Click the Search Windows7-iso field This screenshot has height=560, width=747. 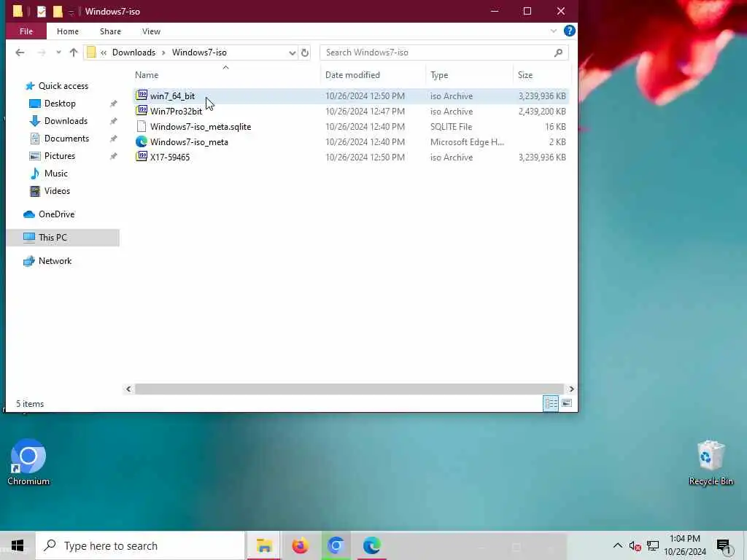[444, 52]
